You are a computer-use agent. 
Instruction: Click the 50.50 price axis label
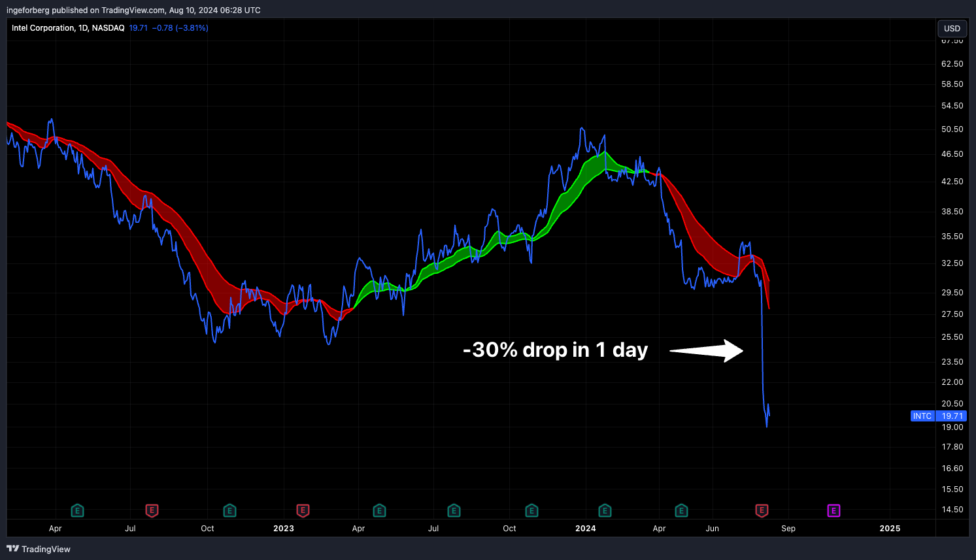(x=952, y=129)
